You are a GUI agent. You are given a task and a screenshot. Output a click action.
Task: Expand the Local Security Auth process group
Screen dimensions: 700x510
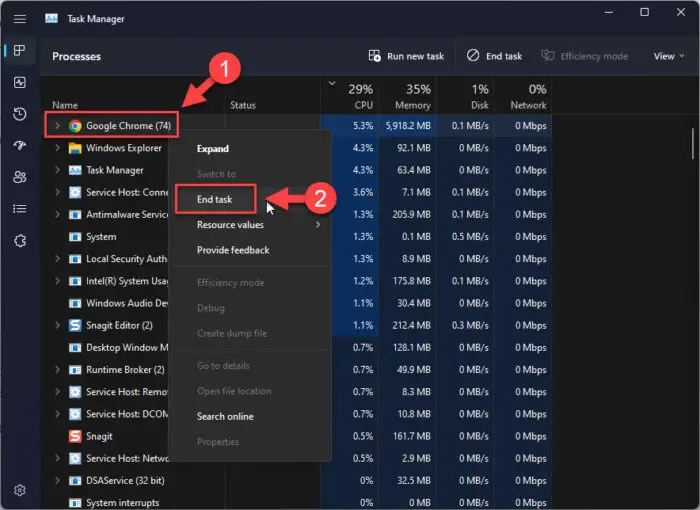(x=57, y=259)
